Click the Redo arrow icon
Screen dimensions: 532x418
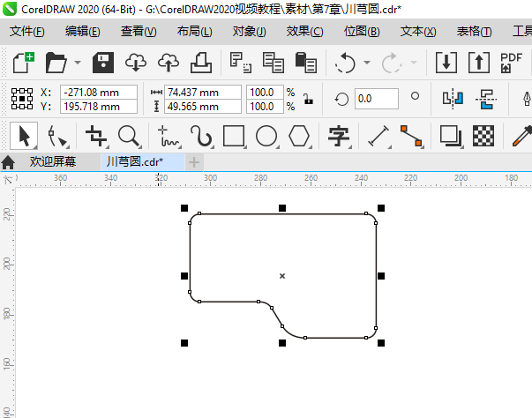[x=392, y=63]
